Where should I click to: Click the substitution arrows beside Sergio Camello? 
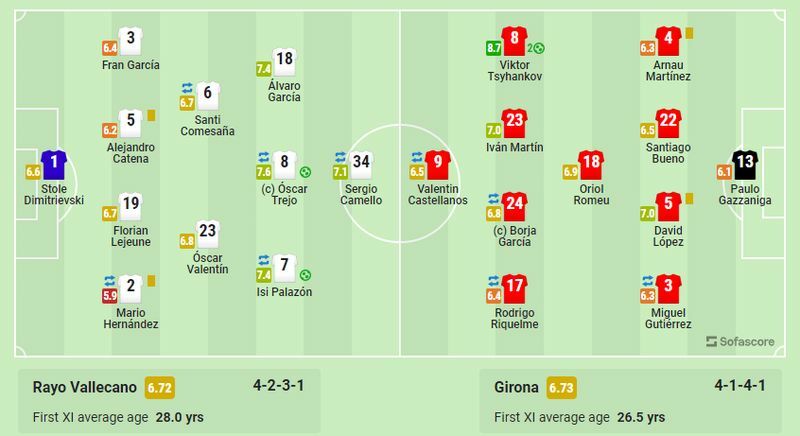[340, 156]
